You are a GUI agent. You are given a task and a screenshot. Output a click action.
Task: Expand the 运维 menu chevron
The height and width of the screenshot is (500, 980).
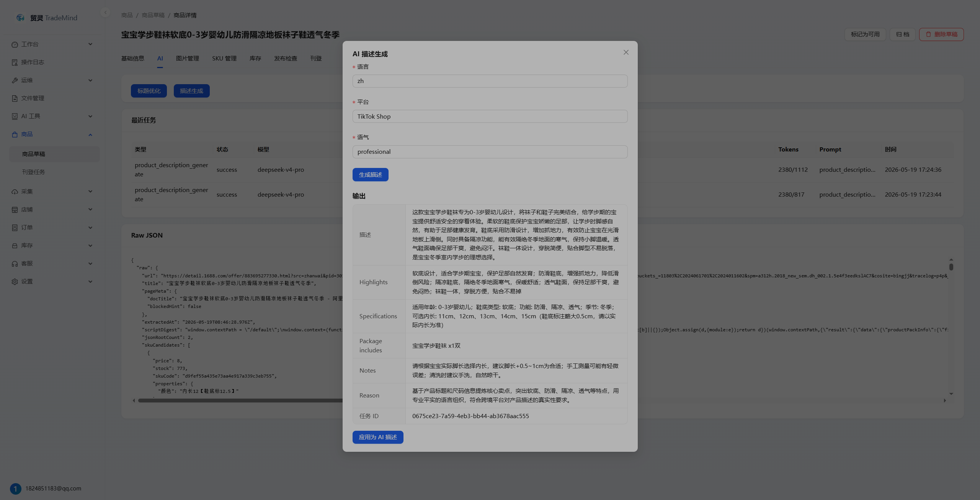pyautogui.click(x=90, y=80)
